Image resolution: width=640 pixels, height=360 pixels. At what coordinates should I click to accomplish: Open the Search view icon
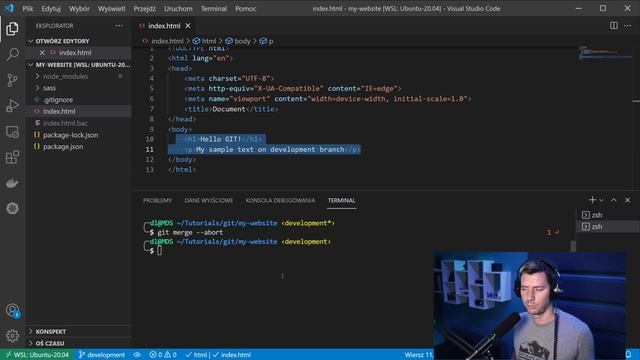coord(12,54)
